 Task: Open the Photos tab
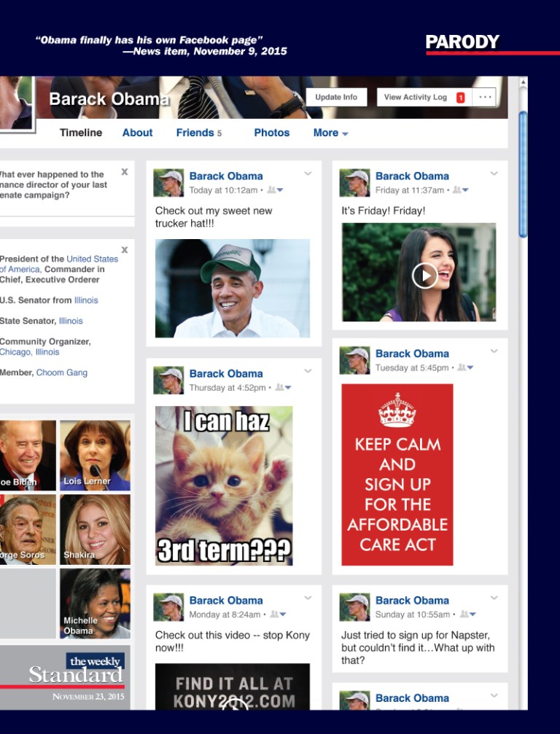[271, 133]
